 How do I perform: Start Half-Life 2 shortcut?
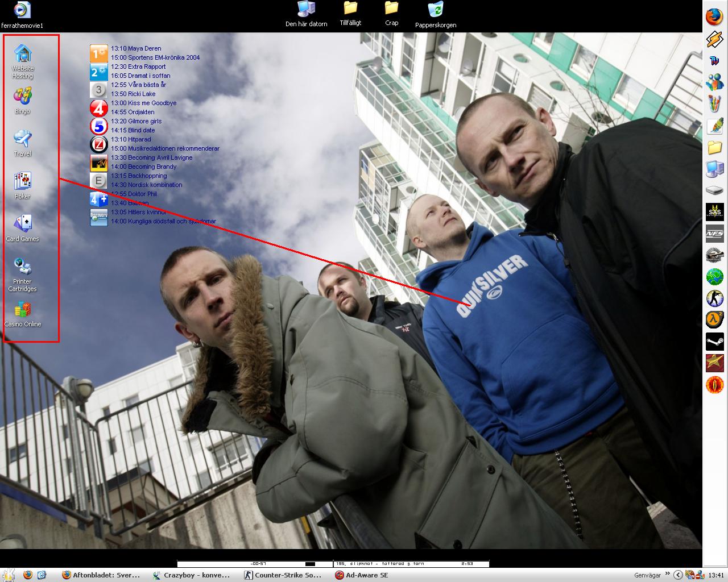coord(714,319)
